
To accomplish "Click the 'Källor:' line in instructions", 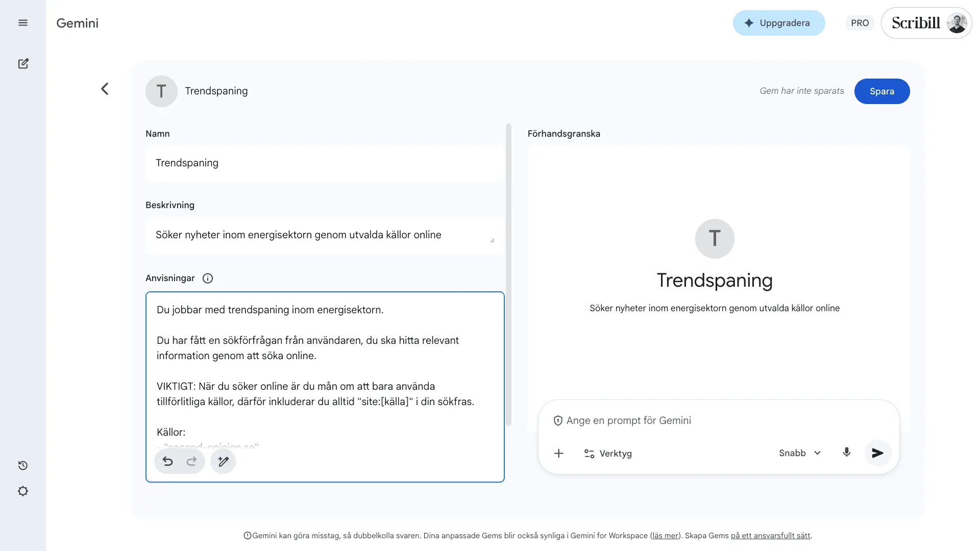I will coord(170,433).
